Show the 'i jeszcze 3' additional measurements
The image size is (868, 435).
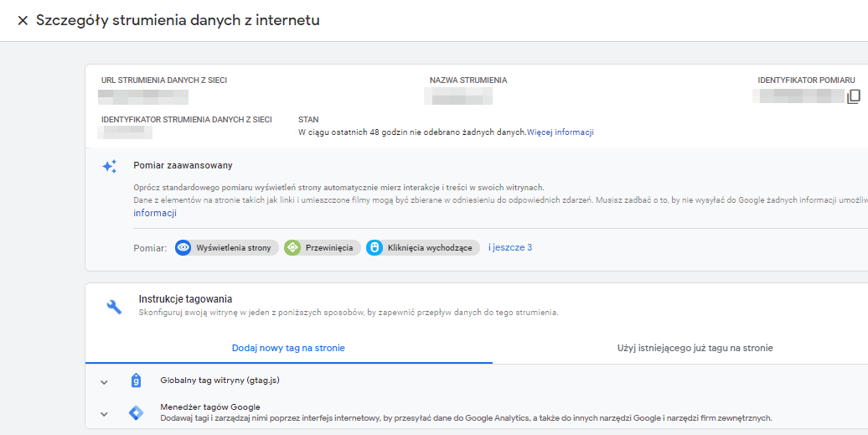click(510, 247)
